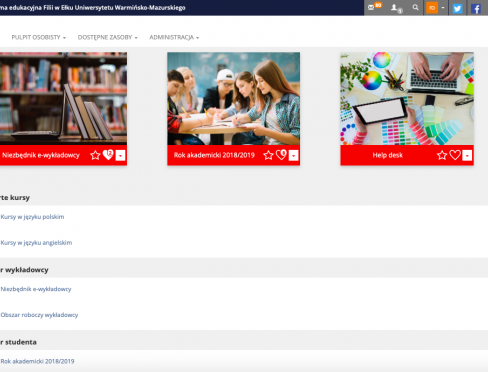Star the Help desk card
This screenshot has height=372, width=488.
point(442,155)
